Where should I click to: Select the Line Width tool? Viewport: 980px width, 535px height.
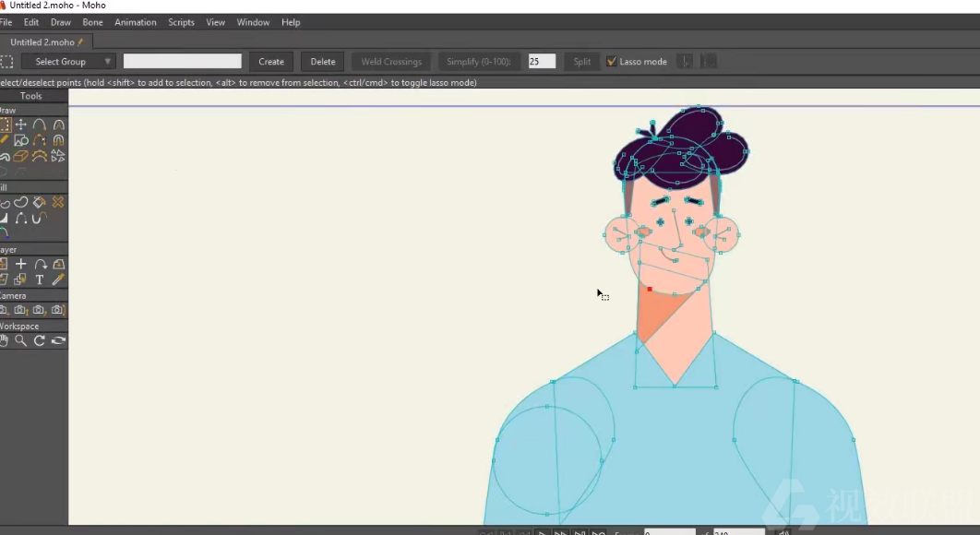point(4,218)
